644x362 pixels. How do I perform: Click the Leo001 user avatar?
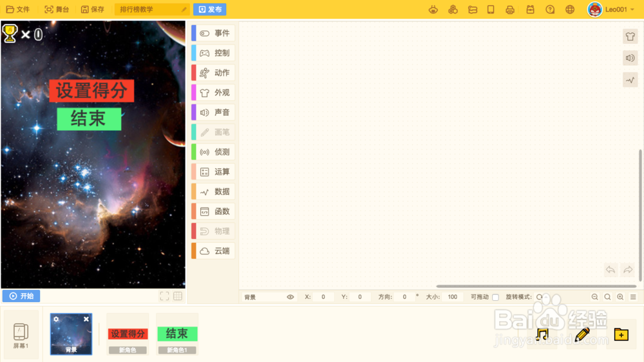(594, 9)
